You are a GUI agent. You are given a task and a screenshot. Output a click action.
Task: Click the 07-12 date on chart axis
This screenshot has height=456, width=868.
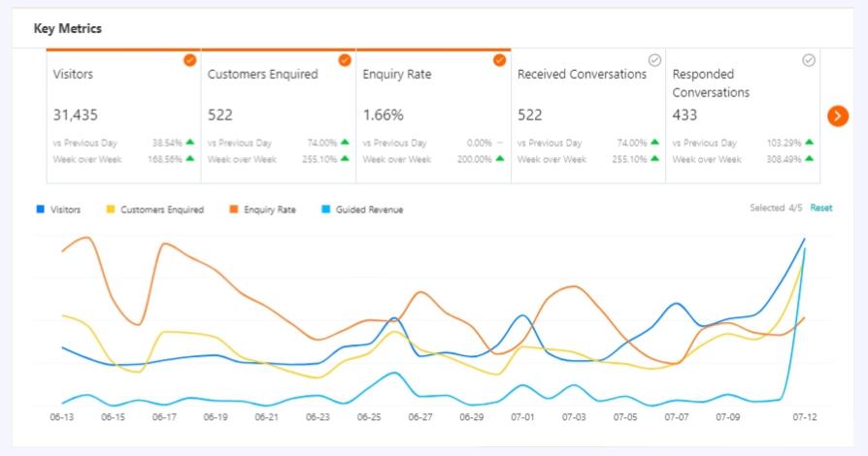[804, 417]
